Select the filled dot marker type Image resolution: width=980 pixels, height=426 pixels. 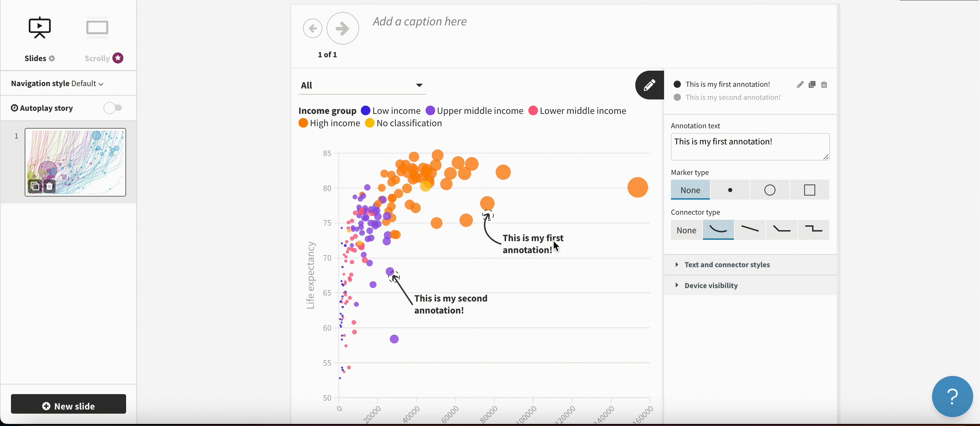(x=730, y=190)
